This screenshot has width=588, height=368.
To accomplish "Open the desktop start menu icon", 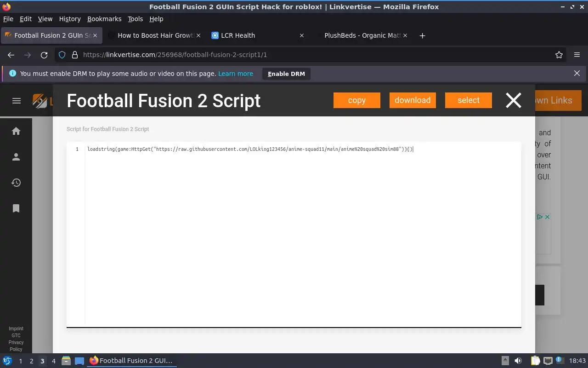I will (x=7, y=361).
